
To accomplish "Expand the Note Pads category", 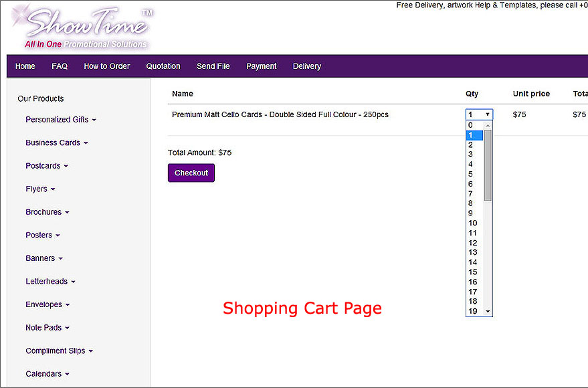I will (47, 328).
